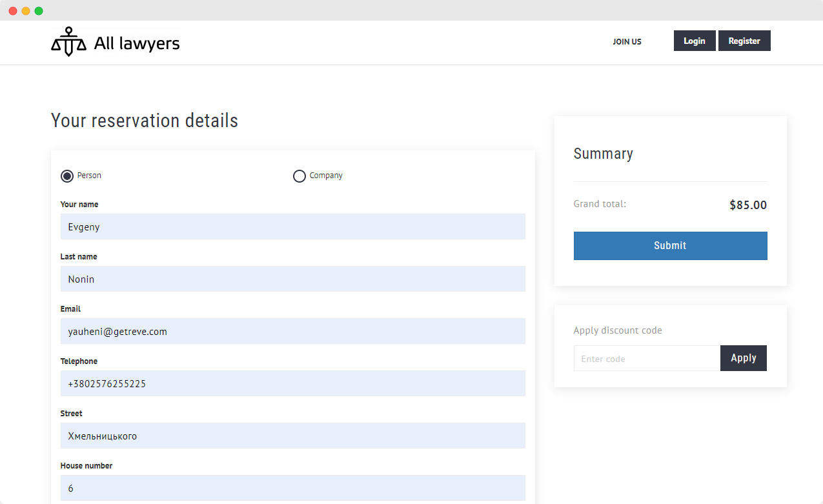Select the Company radio button
823x504 pixels.
point(300,176)
